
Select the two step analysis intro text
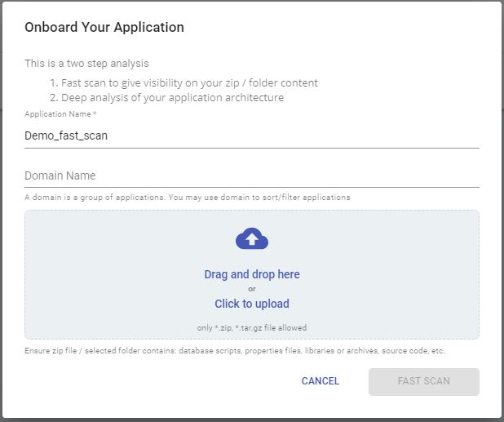86,64
